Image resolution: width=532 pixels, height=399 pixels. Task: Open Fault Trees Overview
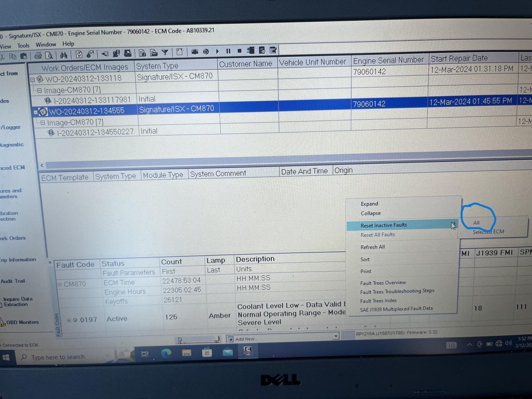click(383, 283)
